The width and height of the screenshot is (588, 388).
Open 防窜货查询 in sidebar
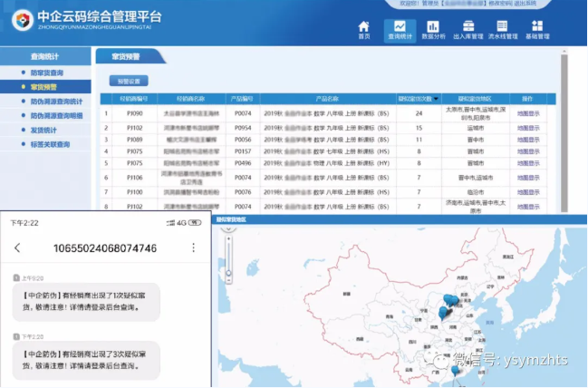point(47,73)
